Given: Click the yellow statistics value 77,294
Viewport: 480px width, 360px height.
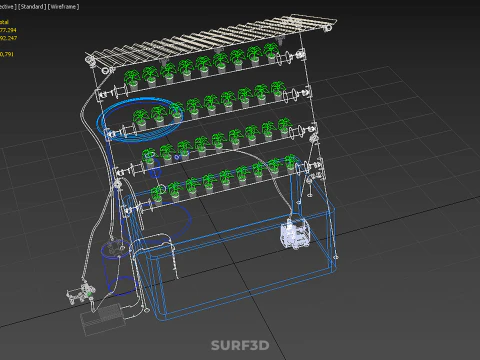Looking at the screenshot, I should (x=8, y=30).
